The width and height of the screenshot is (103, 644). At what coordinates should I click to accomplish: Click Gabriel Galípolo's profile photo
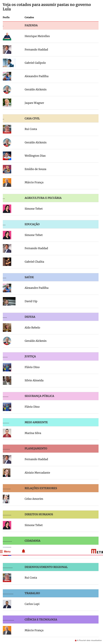click(9, 63)
